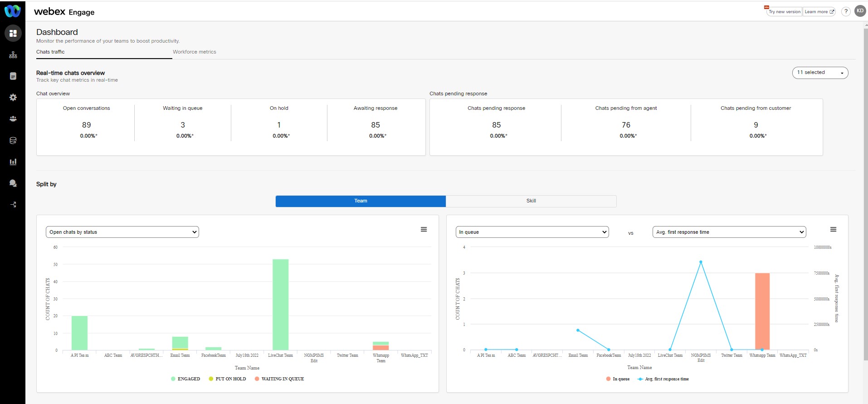Screen dimensions: 868x404
Task: Toggle the In queue legend item
Action: pos(618,379)
